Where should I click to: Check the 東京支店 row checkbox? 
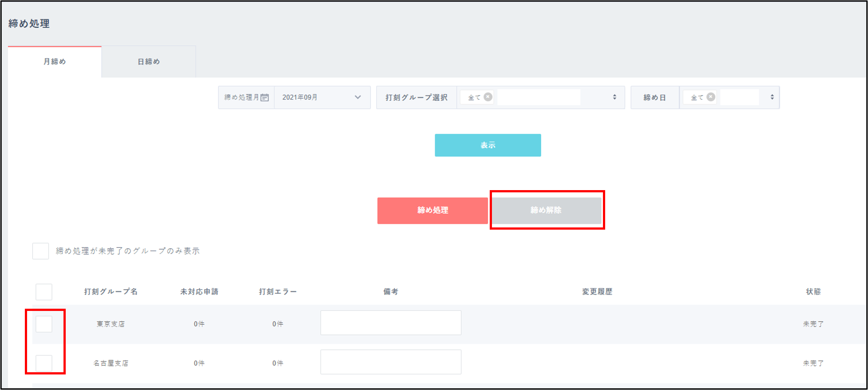pyautogui.click(x=44, y=324)
